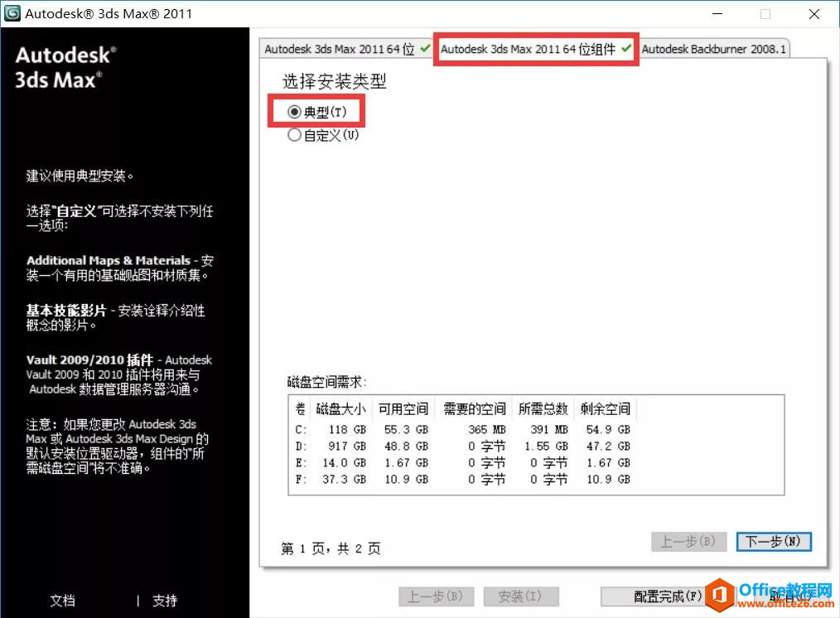Image resolution: width=840 pixels, height=618 pixels.
Task: Click the bottom 上一步(B) back button
Action: tap(436, 596)
